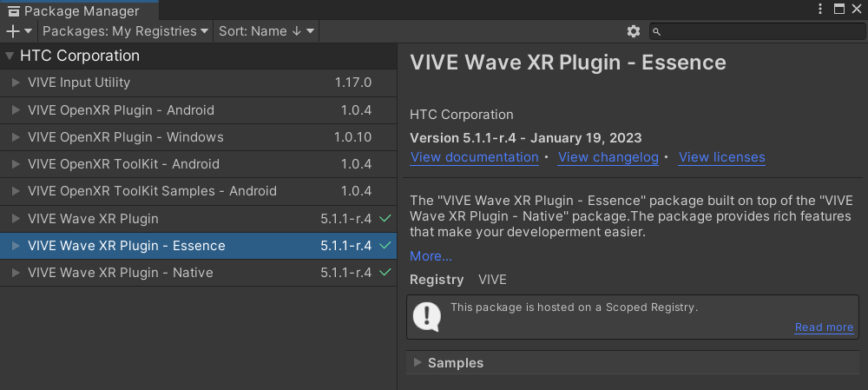Open View licenses link
The width and height of the screenshot is (868, 390).
(722, 157)
